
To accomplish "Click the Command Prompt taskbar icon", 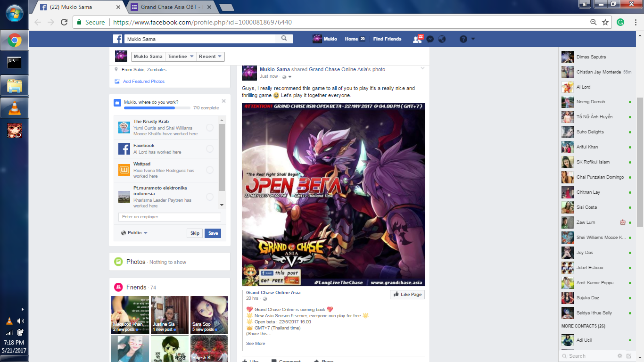I will (14, 62).
